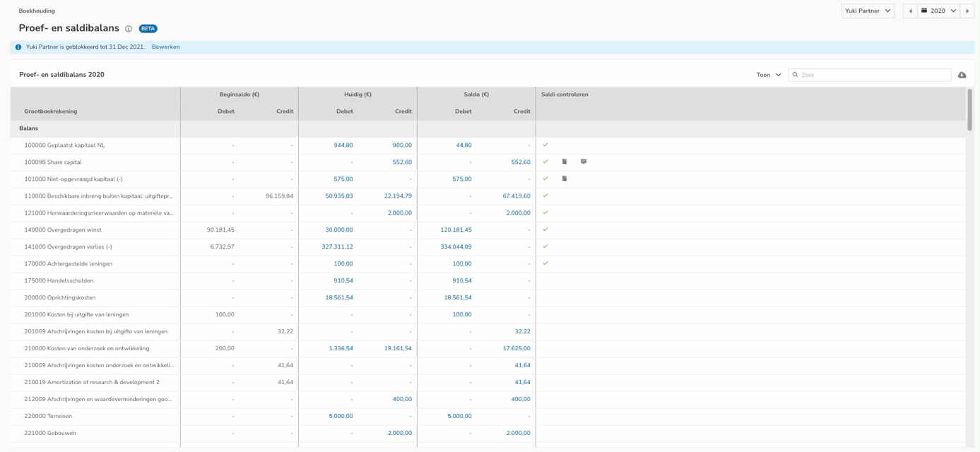
Task: Expand the Toon dropdown
Action: click(x=769, y=75)
